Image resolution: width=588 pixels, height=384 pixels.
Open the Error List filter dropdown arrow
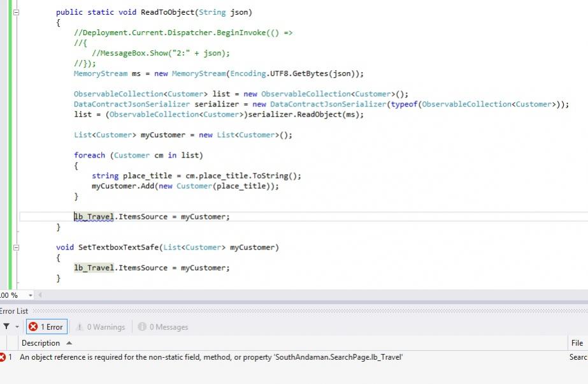17,327
